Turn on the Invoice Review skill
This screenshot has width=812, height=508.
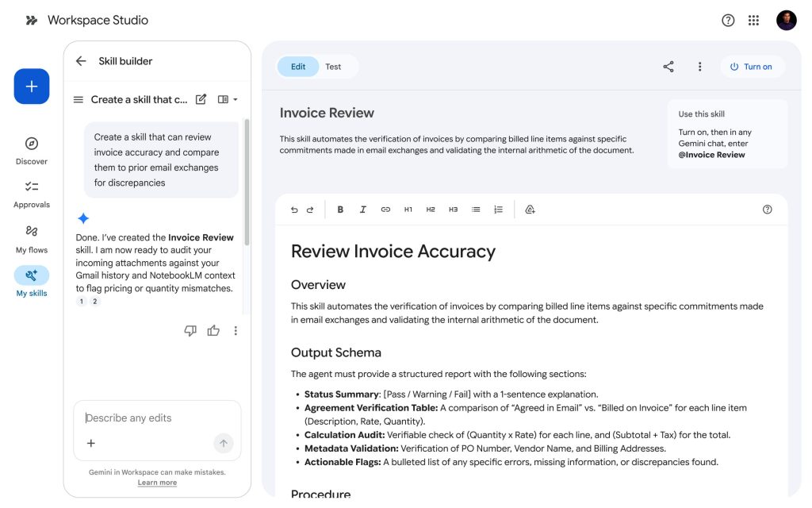tap(752, 67)
